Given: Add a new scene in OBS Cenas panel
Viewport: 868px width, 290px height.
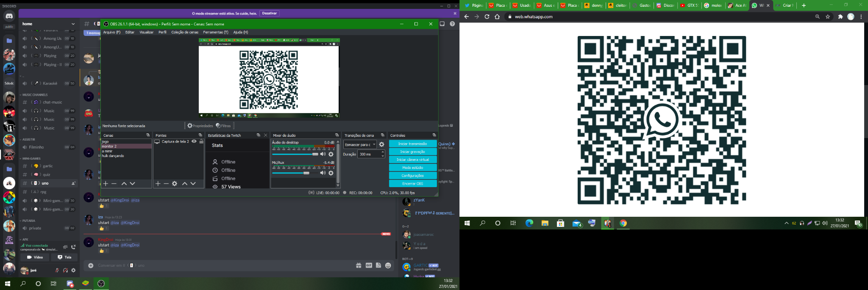Looking at the screenshot, I should 106,184.
